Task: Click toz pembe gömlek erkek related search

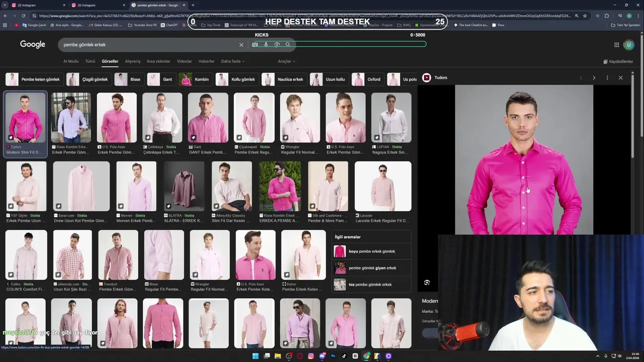Action: tap(371, 285)
